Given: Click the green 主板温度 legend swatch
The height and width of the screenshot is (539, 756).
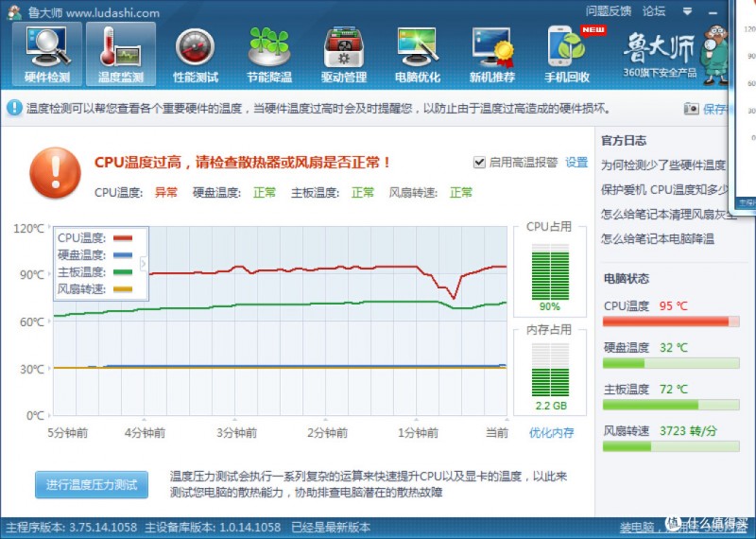Looking at the screenshot, I should pos(123,272).
